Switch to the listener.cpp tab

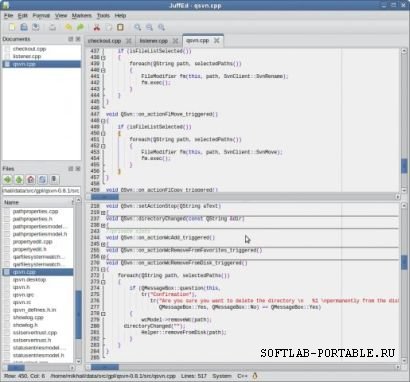tap(158, 41)
